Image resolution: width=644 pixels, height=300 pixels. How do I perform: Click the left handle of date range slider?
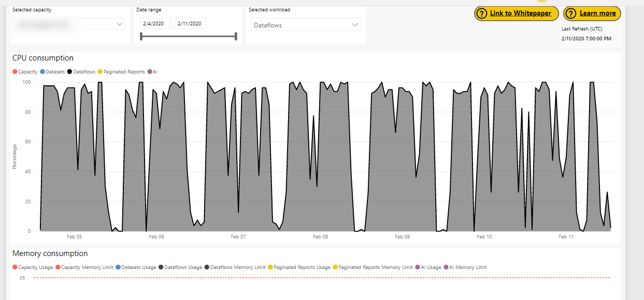(x=141, y=36)
